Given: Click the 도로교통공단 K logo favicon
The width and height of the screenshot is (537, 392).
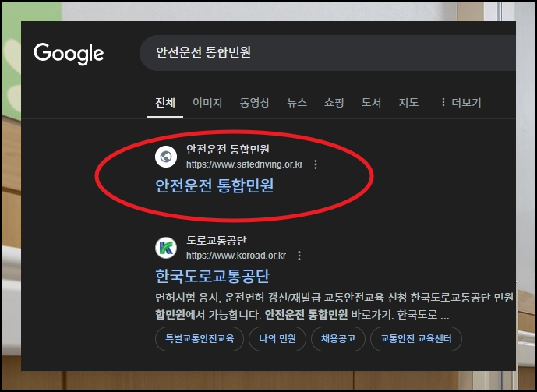Looking at the screenshot, I should tap(166, 248).
